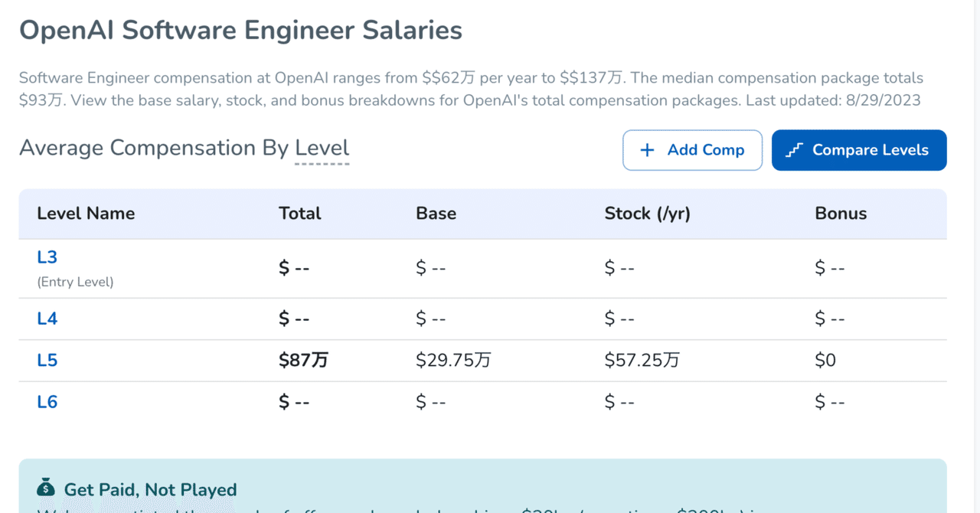Select the "Stock (/yr)" column header
The height and width of the screenshot is (513, 980).
coord(647,214)
